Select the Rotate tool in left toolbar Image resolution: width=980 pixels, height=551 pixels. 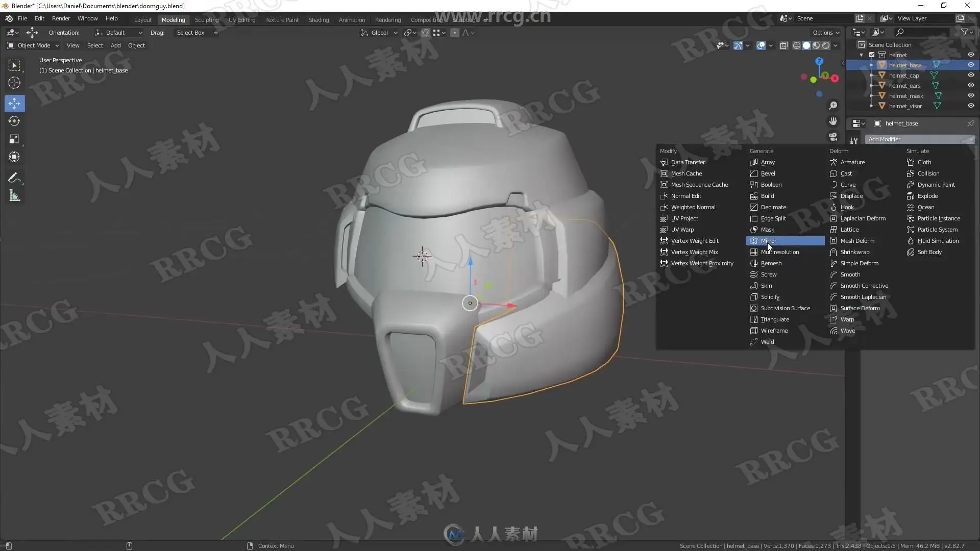pyautogui.click(x=14, y=121)
